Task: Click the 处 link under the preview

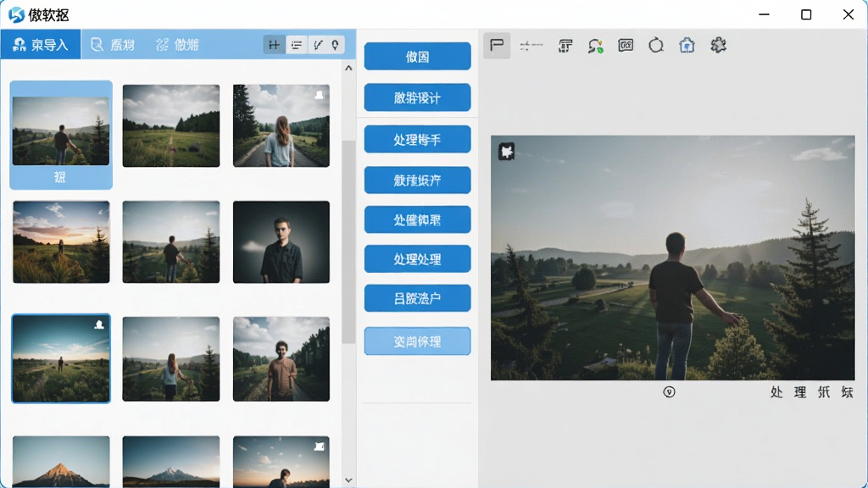Action: click(x=776, y=392)
